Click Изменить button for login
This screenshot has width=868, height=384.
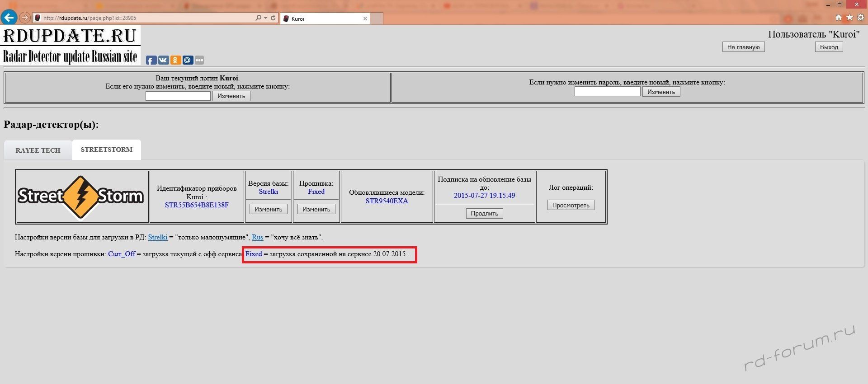tap(231, 96)
